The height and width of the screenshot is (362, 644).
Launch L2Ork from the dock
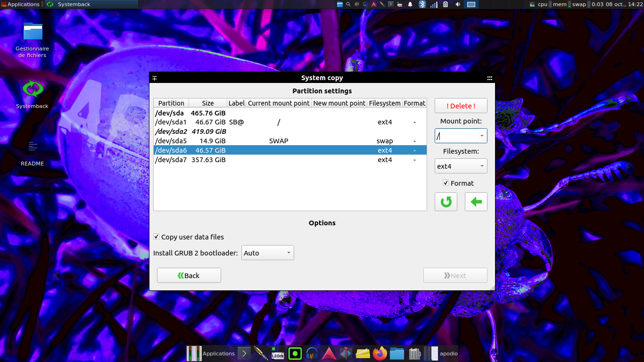point(278,354)
